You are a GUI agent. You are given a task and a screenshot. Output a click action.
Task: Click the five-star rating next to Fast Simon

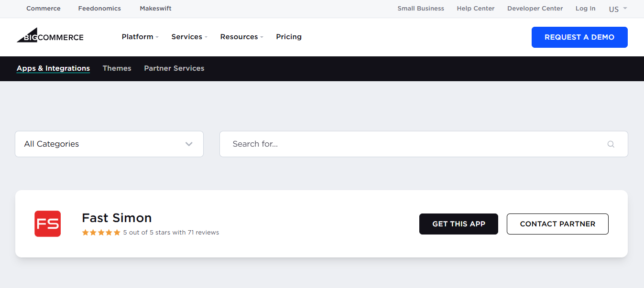click(x=101, y=232)
